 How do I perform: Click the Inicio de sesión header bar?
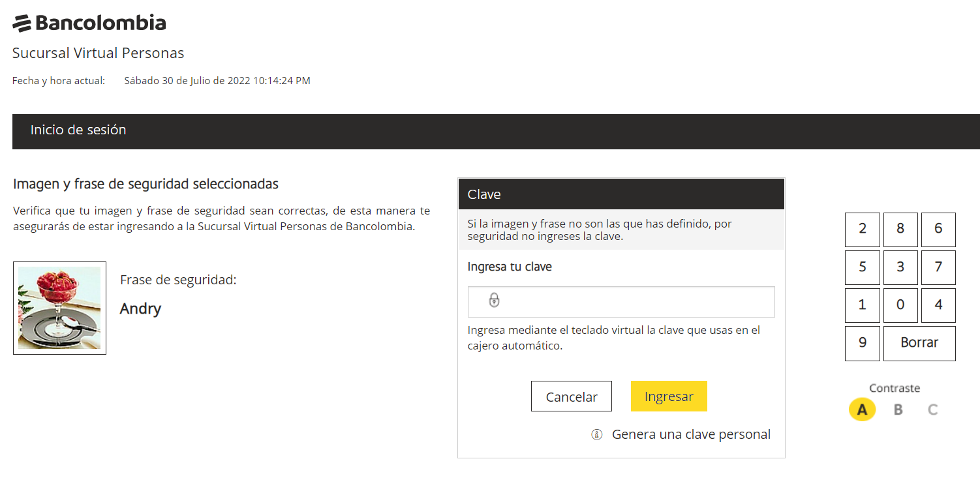point(496,132)
